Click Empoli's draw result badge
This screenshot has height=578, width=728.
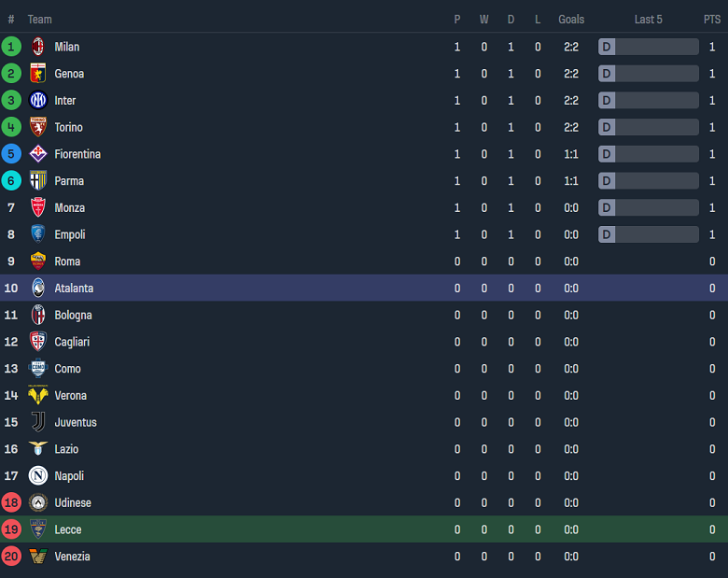pyautogui.click(x=607, y=234)
